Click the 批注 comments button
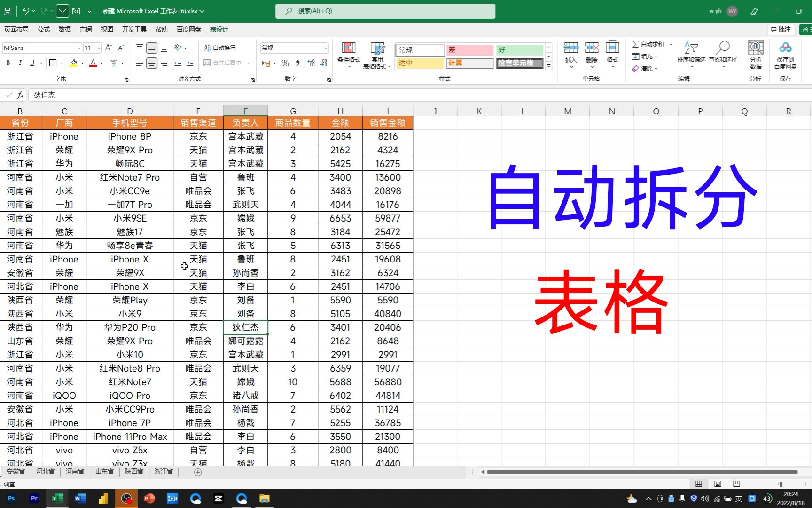This screenshot has width=812, height=508. [781, 29]
